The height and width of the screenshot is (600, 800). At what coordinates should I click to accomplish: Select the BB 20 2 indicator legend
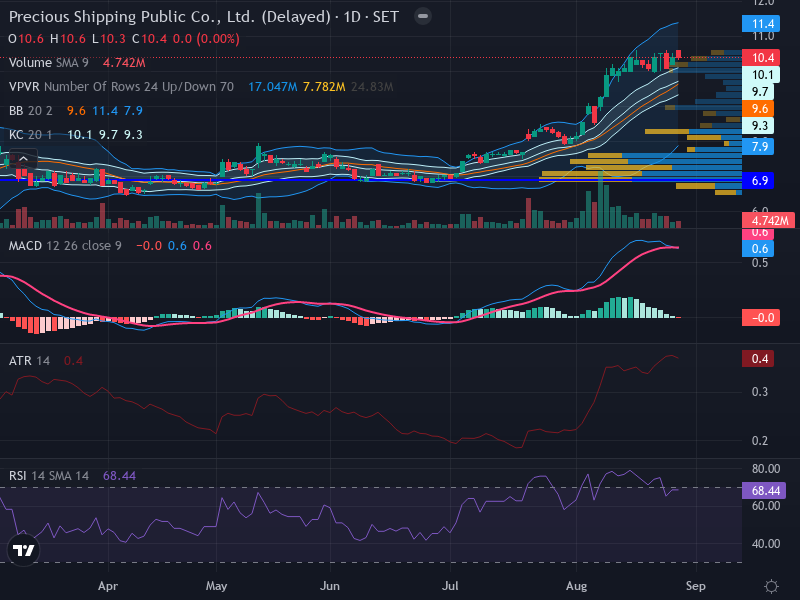[31, 111]
